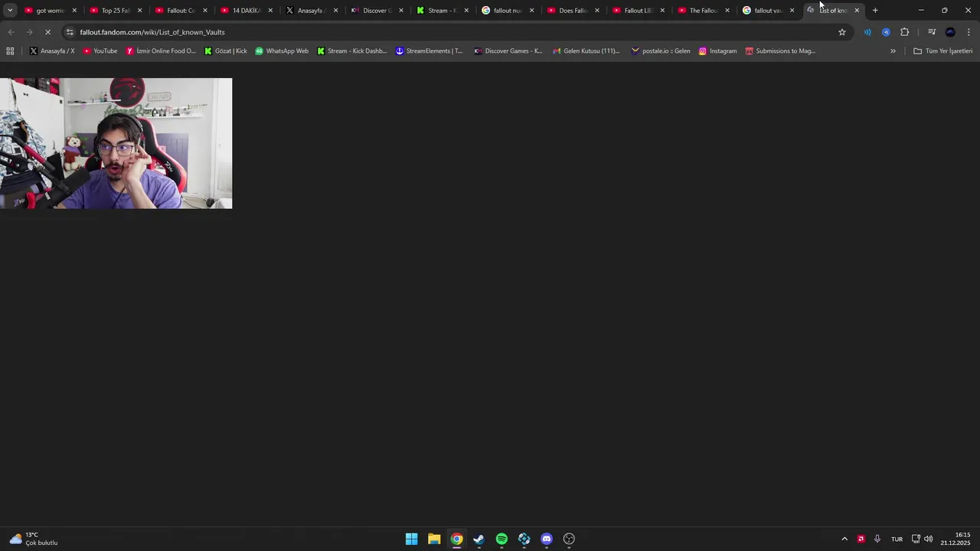Open the tab search dropdown arrow
The image size is (980, 551).
pos(10,10)
